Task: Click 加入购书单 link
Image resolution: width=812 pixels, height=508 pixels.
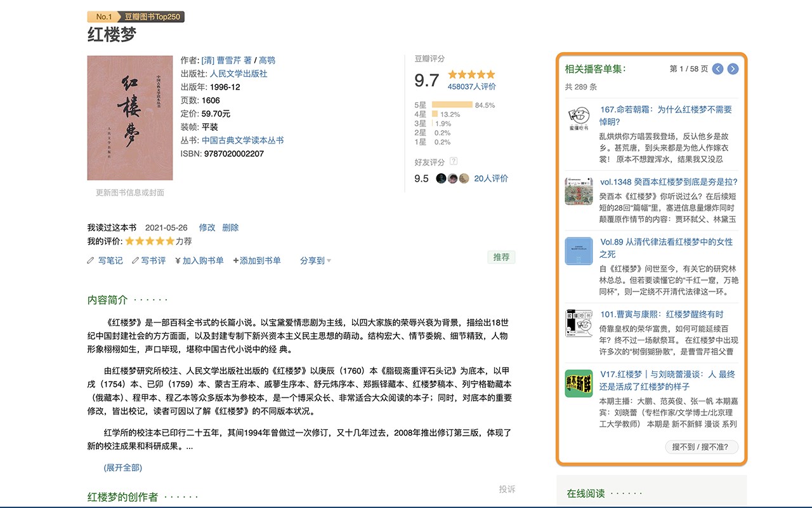Action: click(x=199, y=260)
